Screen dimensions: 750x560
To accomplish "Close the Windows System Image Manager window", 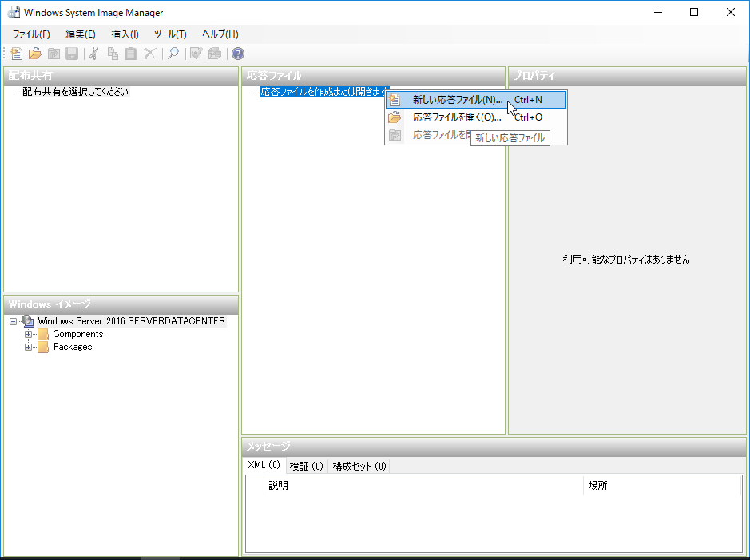I will coord(730,13).
